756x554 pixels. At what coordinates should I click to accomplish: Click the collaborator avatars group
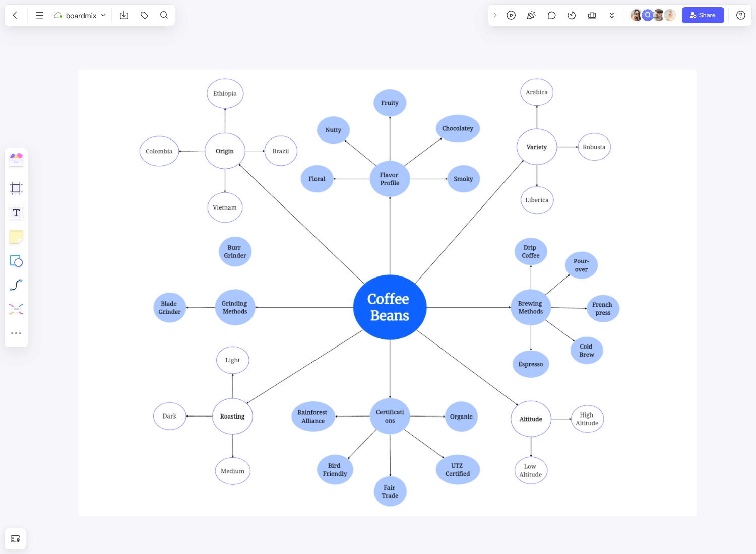coord(653,15)
